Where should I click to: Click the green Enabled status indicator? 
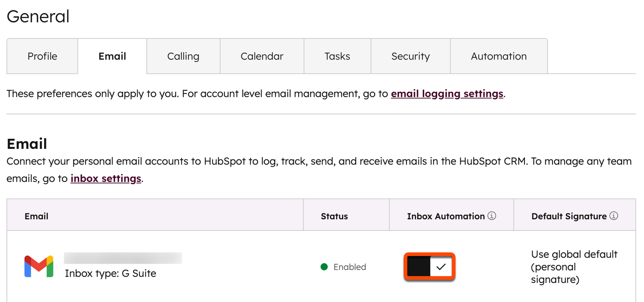tap(324, 267)
